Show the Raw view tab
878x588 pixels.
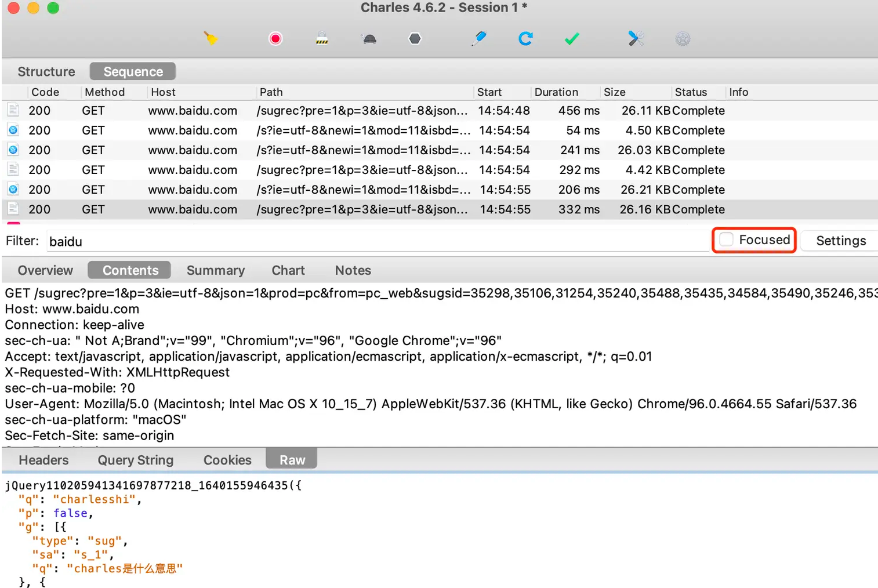pyautogui.click(x=292, y=459)
